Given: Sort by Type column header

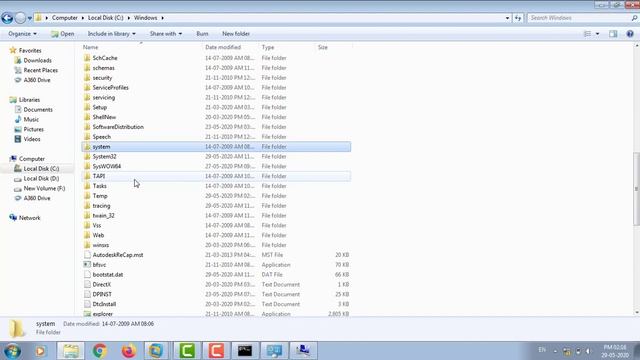Looking at the screenshot, I should point(268,47).
